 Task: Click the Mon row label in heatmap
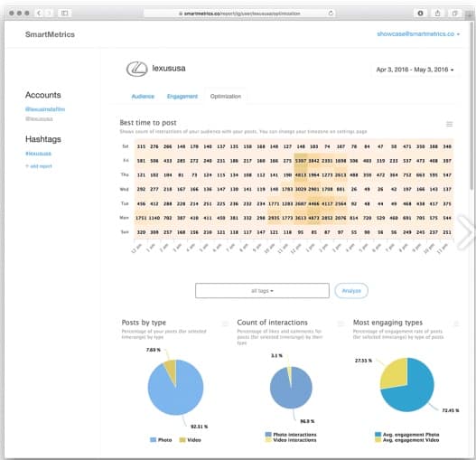coord(124,218)
